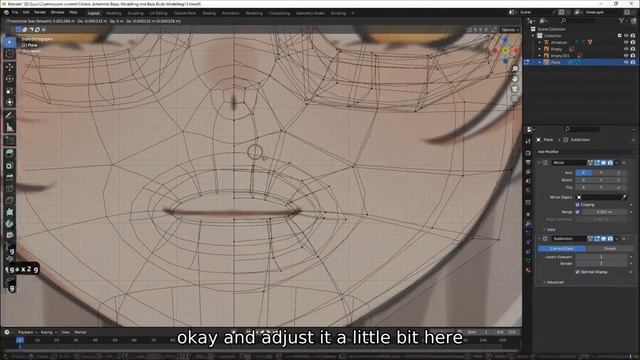Select the 3D Cursor tool
The width and height of the screenshot is (640, 360).
pos(9,54)
